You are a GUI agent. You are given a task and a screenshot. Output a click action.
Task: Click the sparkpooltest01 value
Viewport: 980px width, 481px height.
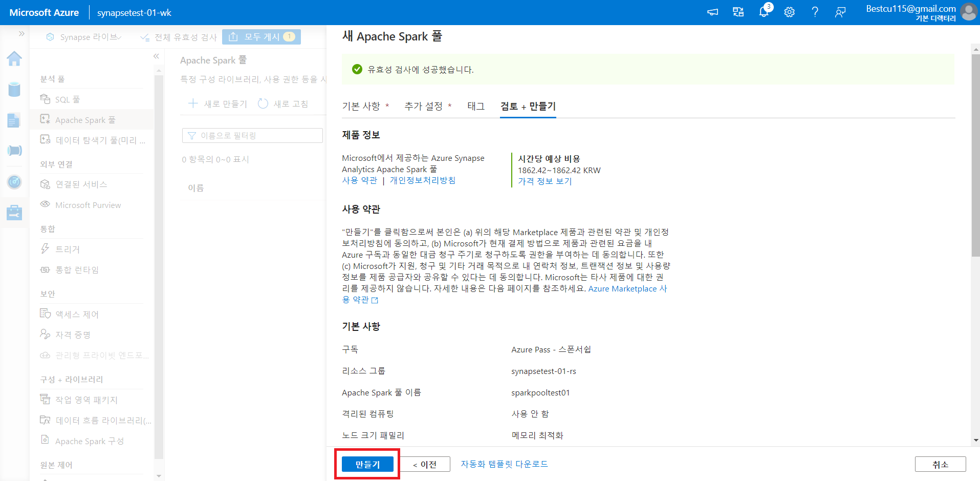(x=540, y=393)
